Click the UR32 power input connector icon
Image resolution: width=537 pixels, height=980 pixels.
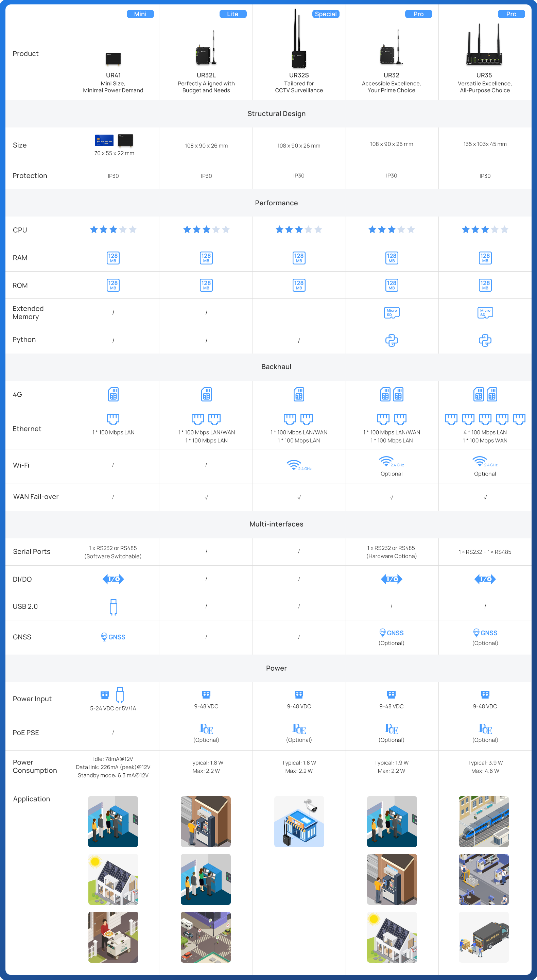coord(391,694)
